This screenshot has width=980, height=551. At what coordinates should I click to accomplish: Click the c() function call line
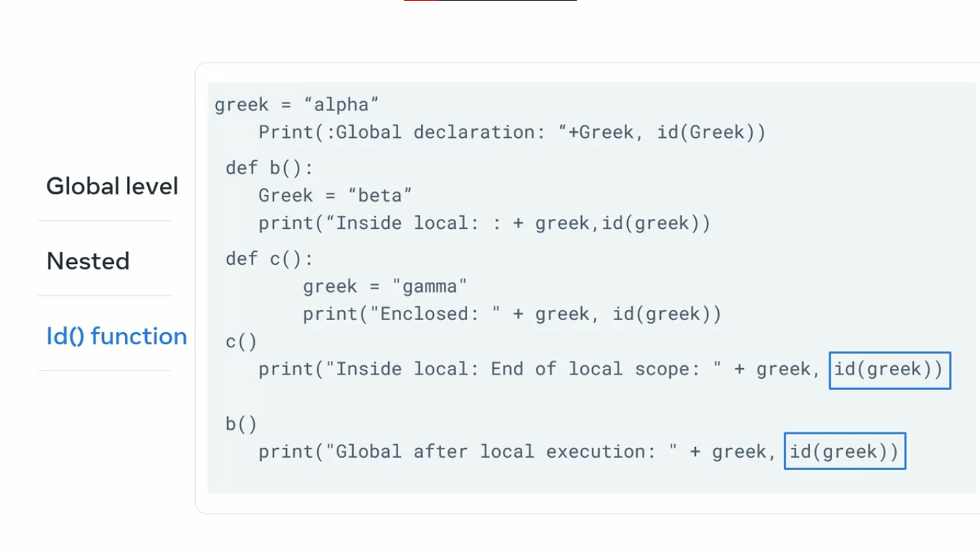(241, 342)
